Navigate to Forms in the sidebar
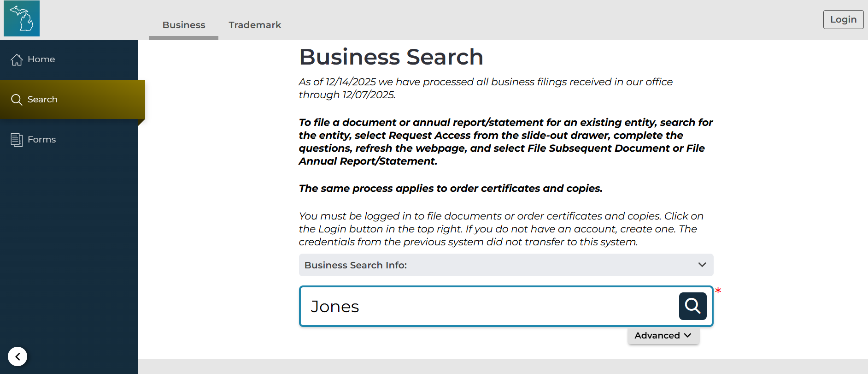The image size is (868, 374). [x=41, y=139]
